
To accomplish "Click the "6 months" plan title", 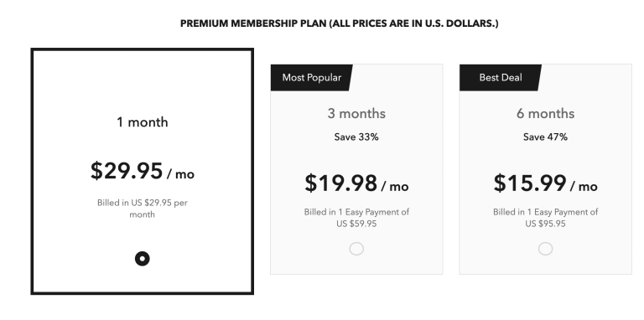I will 545,113.
